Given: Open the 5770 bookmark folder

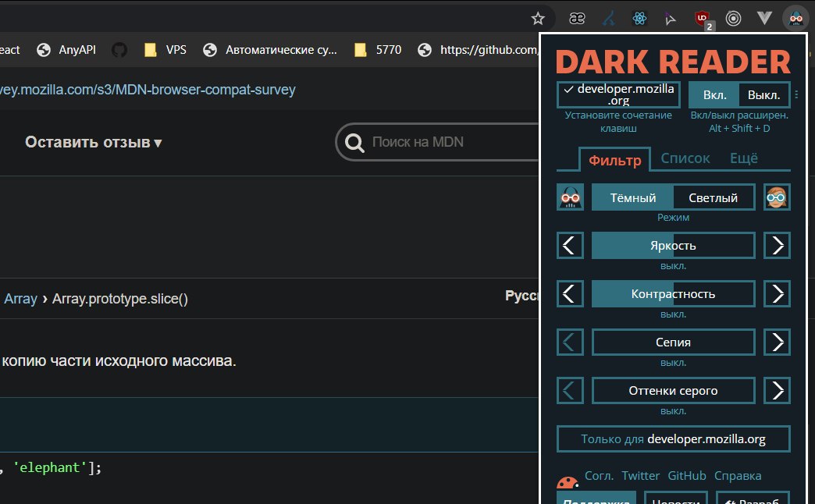Looking at the screenshot, I should pyautogui.click(x=377, y=50).
